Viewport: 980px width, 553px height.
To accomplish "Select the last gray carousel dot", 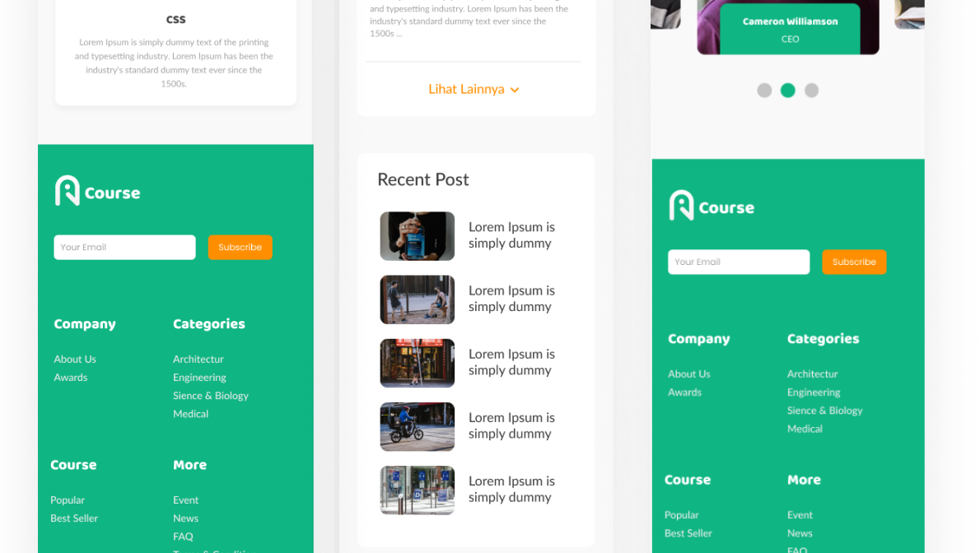I will pyautogui.click(x=811, y=91).
